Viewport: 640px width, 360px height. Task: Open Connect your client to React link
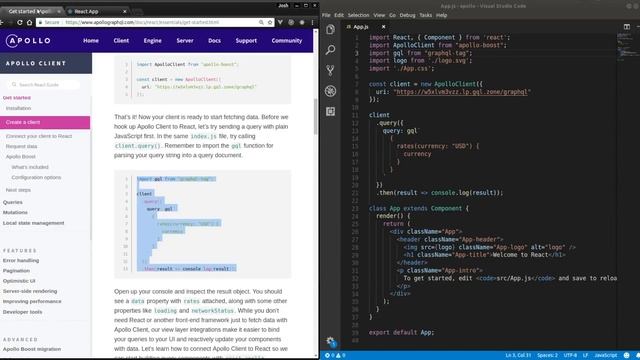pyautogui.click(x=39, y=136)
